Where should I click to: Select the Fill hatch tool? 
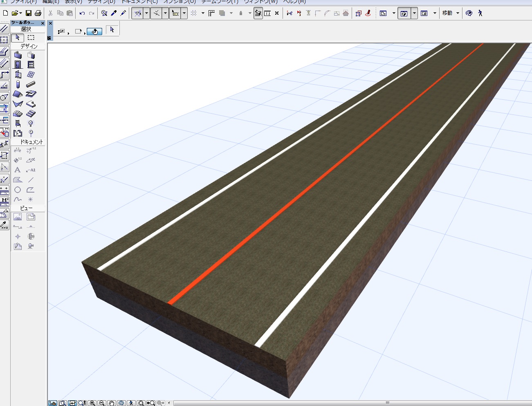click(x=18, y=180)
